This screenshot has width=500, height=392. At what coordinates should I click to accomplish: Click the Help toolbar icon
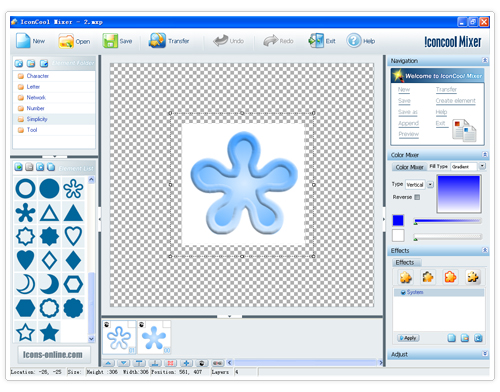[x=354, y=41]
